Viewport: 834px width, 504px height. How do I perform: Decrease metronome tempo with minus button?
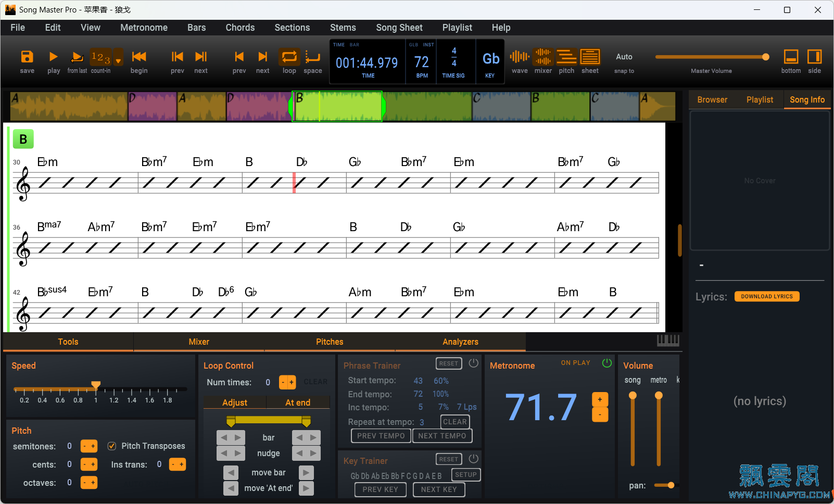pos(600,414)
